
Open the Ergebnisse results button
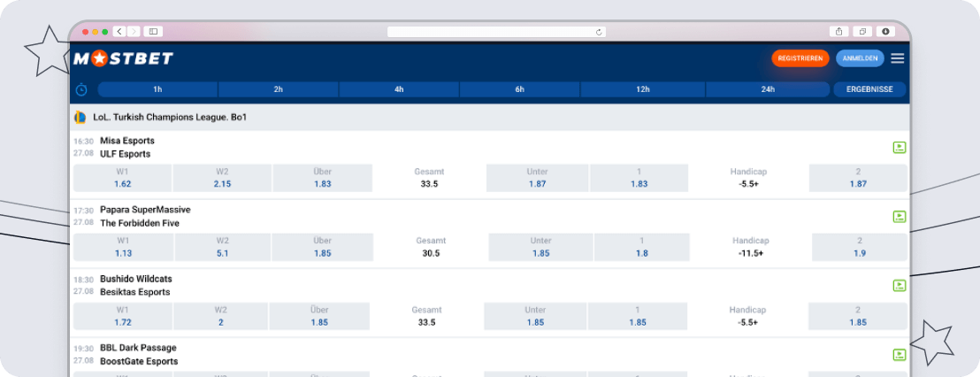click(869, 89)
